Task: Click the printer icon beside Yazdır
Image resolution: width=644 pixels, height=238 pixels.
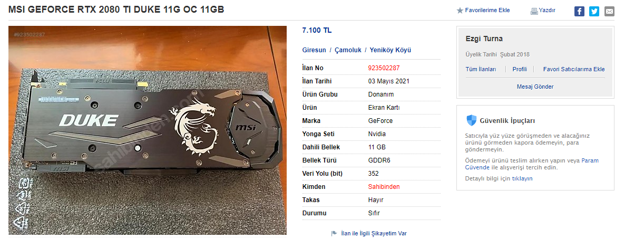Action: point(534,11)
